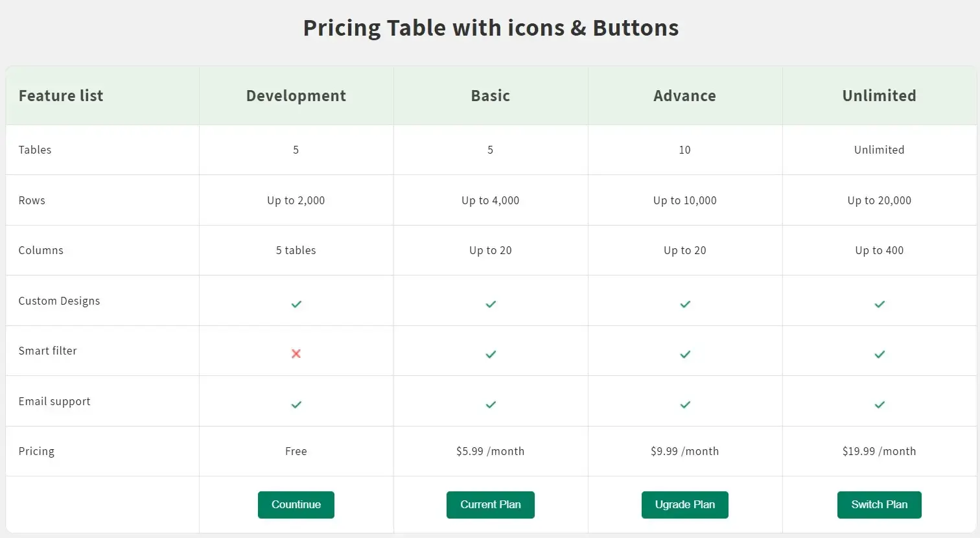Image resolution: width=980 pixels, height=538 pixels.
Task: Click the Basic column header
Action: point(491,96)
